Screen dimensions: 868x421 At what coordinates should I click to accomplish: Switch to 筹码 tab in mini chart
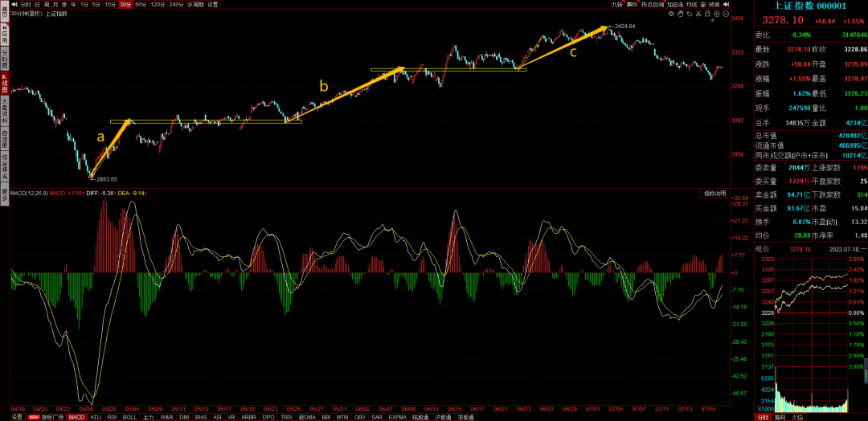779,417
